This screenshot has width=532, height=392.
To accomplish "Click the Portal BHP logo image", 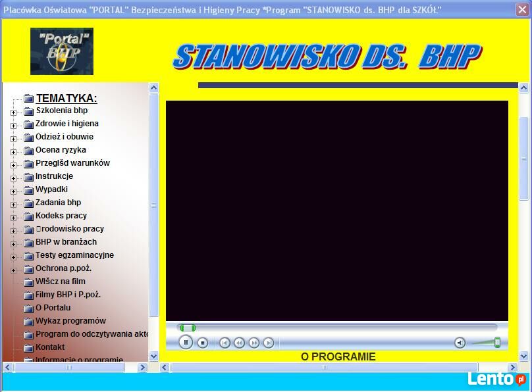I will click(x=62, y=51).
